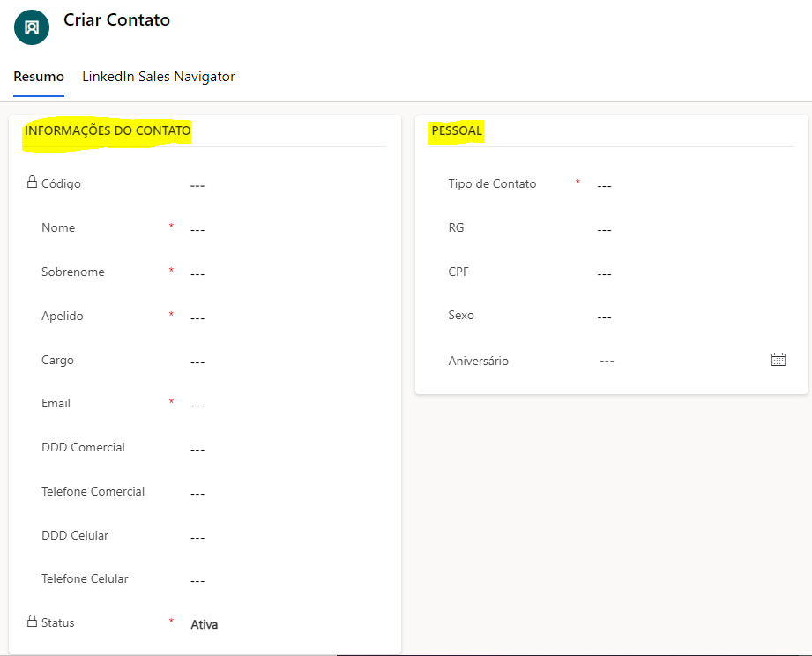Select the Apelido text field
The width and height of the screenshot is (812, 656).
282,317
